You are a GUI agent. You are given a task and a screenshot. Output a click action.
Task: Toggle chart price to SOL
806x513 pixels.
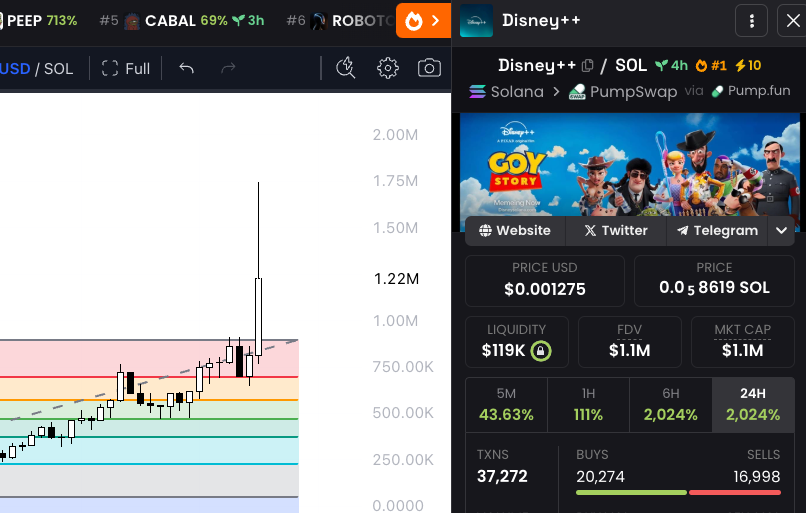(58, 69)
